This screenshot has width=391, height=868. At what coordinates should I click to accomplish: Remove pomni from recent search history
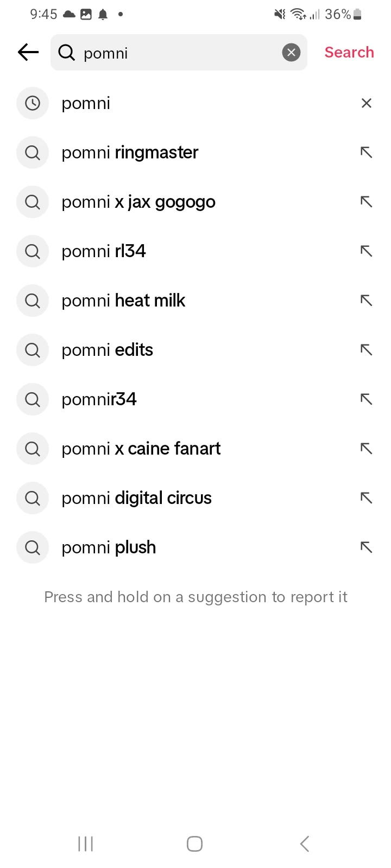[367, 103]
